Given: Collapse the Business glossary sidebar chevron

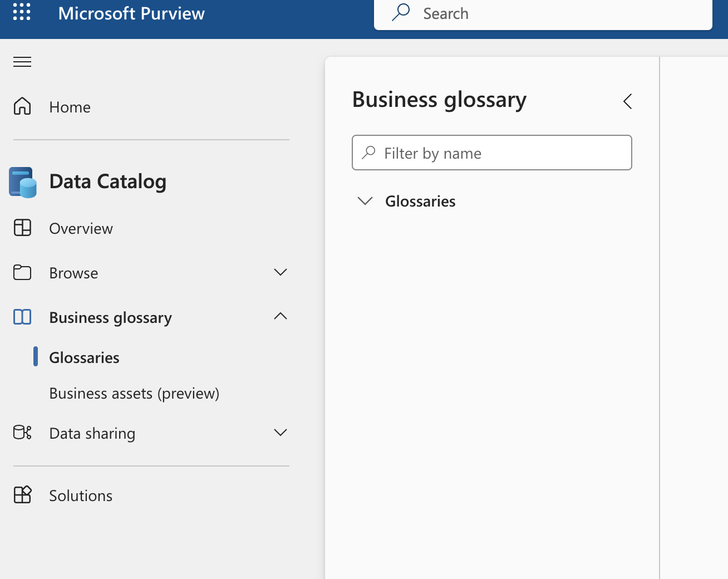Looking at the screenshot, I should [x=281, y=316].
